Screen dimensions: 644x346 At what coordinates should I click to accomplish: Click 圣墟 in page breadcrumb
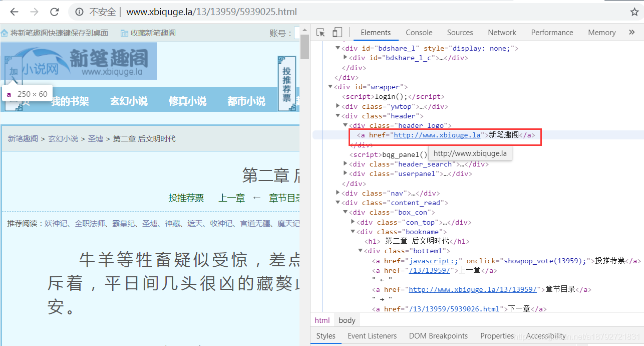(96, 139)
